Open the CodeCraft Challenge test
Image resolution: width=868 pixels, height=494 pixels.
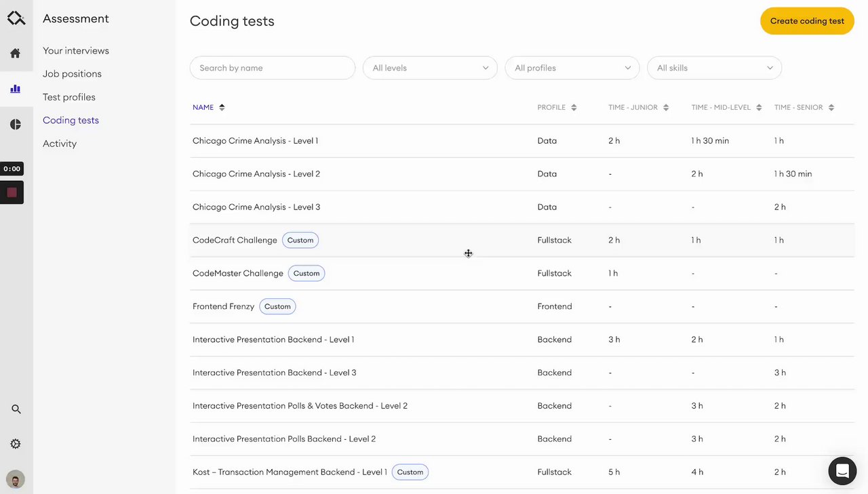pyautogui.click(x=235, y=240)
